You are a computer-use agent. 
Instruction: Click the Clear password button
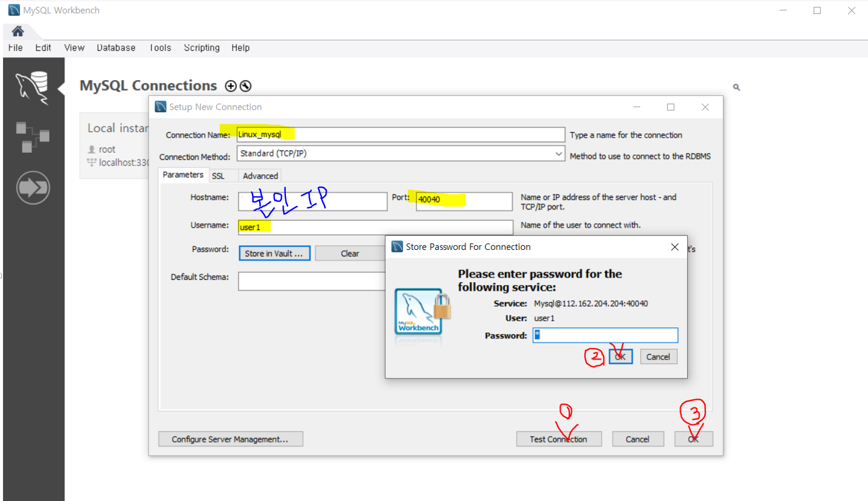tap(350, 254)
